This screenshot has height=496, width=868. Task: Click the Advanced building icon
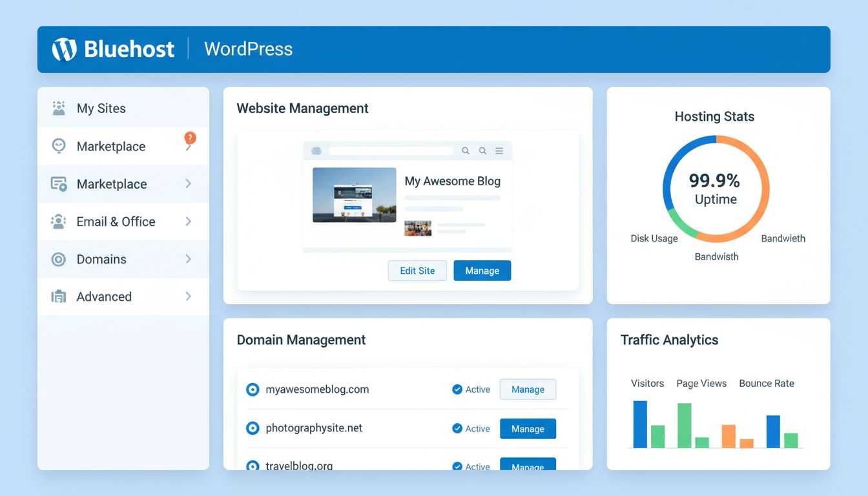pyautogui.click(x=59, y=296)
